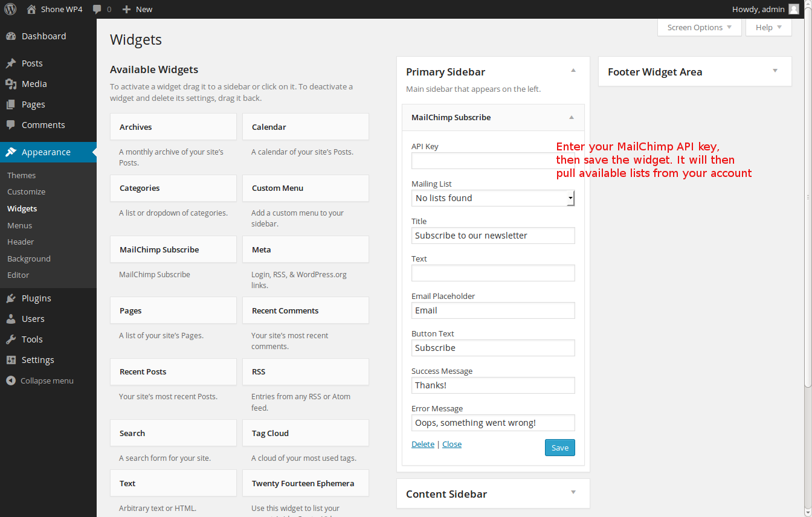Click the Text available widget
The width and height of the screenshot is (812, 517).
click(x=173, y=483)
